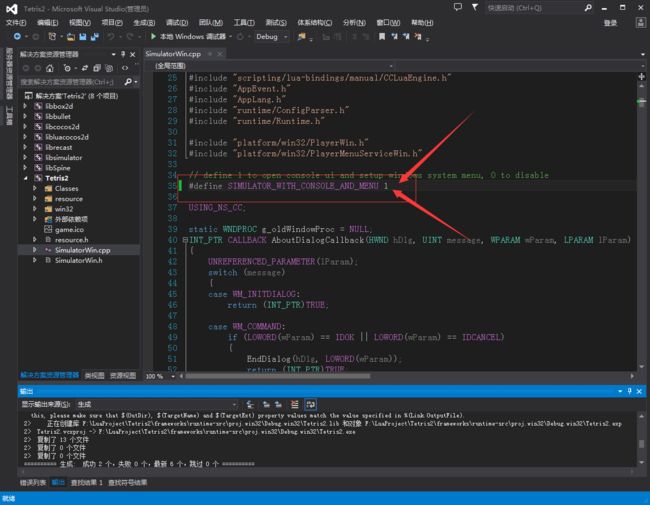Open the 生成(B) build menu

144,22
